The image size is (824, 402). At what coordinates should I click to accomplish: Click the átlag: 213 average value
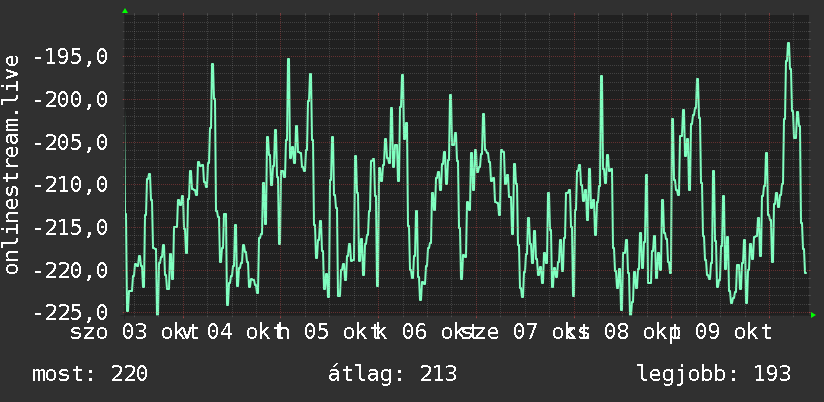[393, 374]
